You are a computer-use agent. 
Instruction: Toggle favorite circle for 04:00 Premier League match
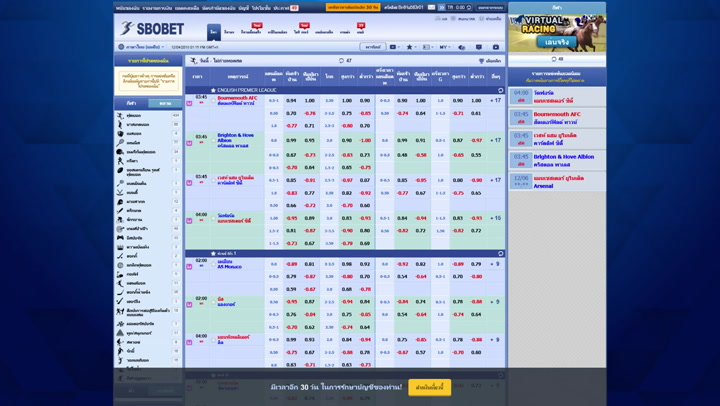click(214, 218)
